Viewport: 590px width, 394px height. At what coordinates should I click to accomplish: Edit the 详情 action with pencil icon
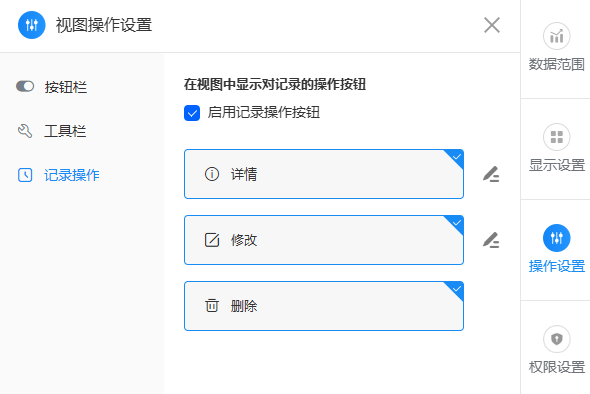pos(491,174)
